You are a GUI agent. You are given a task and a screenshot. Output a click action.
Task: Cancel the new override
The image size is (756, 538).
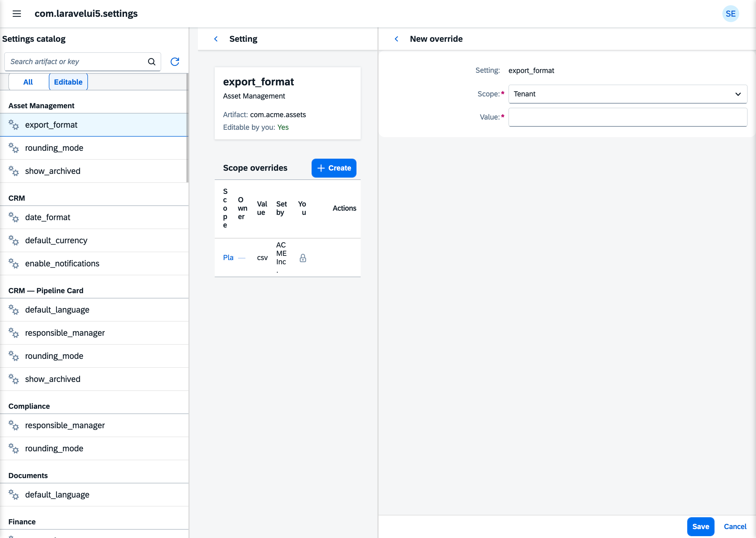coord(735,526)
